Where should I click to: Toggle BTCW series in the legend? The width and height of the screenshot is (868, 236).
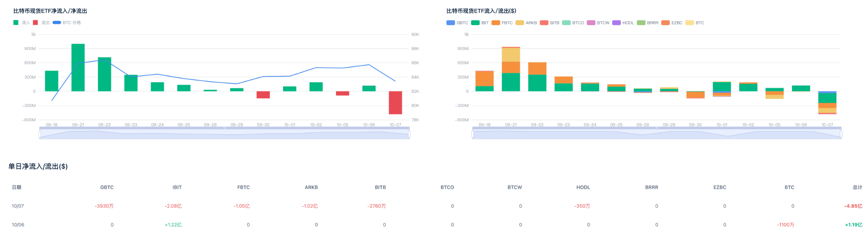[x=598, y=23]
